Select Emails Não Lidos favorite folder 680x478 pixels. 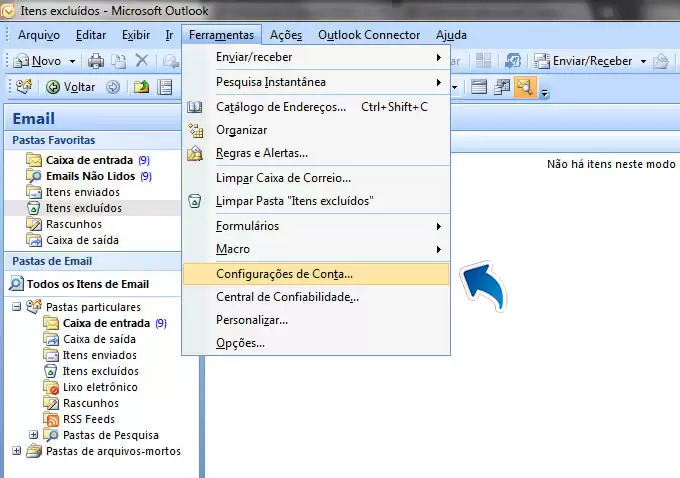click(91, 176)
